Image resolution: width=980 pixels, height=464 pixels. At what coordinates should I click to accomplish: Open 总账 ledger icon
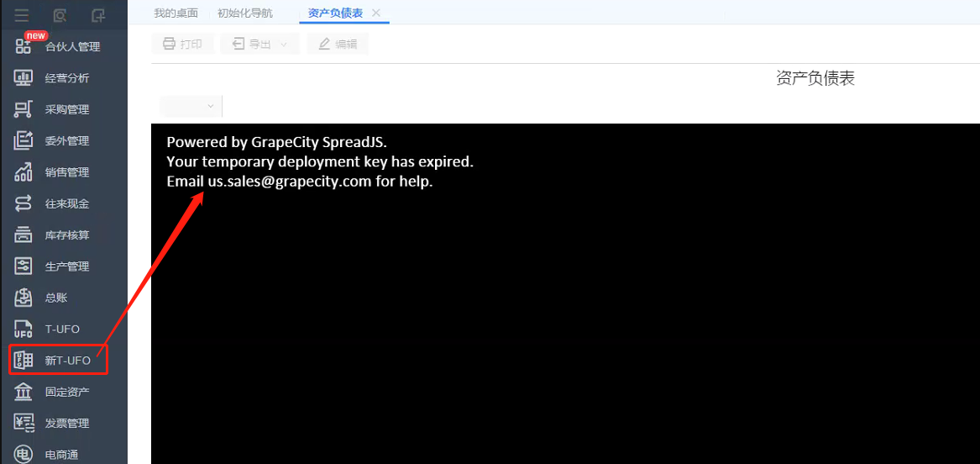[x=24, y=298]
